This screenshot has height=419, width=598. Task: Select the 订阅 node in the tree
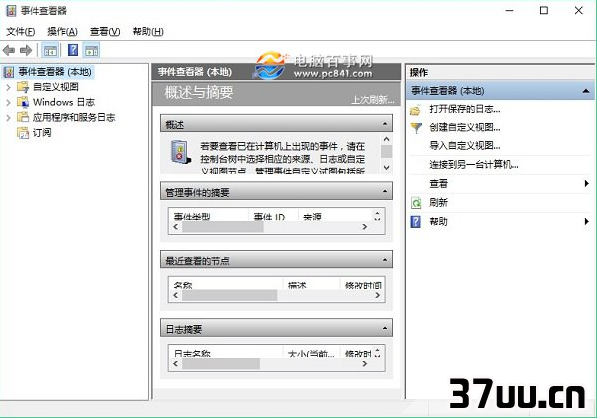[42, 132]
